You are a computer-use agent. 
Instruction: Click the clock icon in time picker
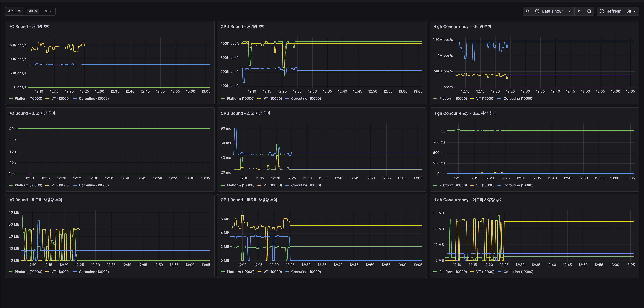[537, 11]
